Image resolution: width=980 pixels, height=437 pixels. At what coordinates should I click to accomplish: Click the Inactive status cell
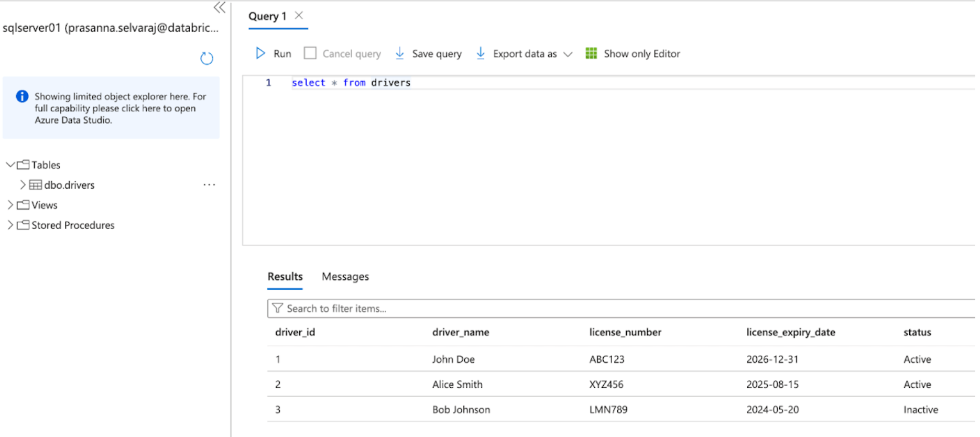(921, 410)
